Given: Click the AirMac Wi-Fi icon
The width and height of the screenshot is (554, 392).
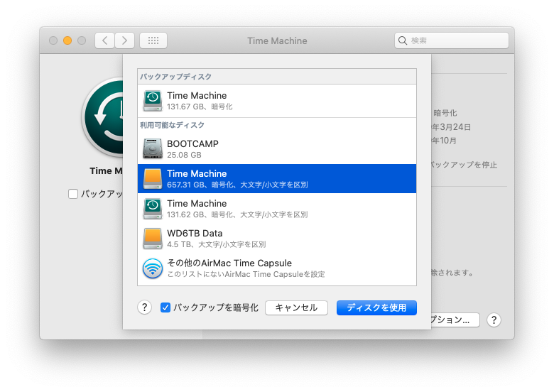Looking at the screenshot, I should pyautogui.click(x=153, y=268).
